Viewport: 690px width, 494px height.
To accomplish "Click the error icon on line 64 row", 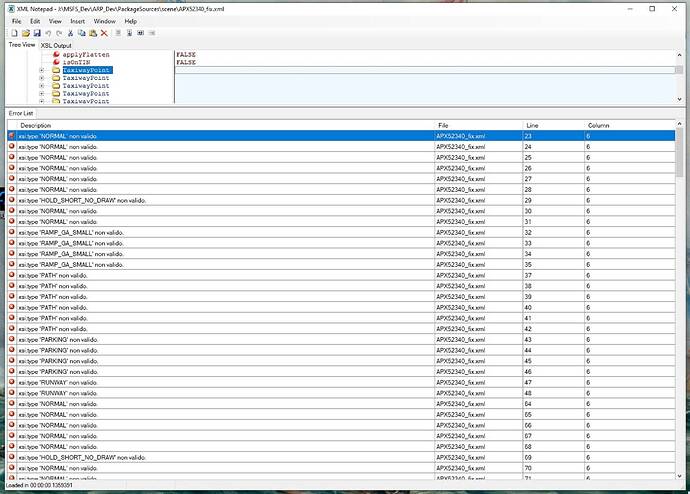I will (x=12, y=403).
